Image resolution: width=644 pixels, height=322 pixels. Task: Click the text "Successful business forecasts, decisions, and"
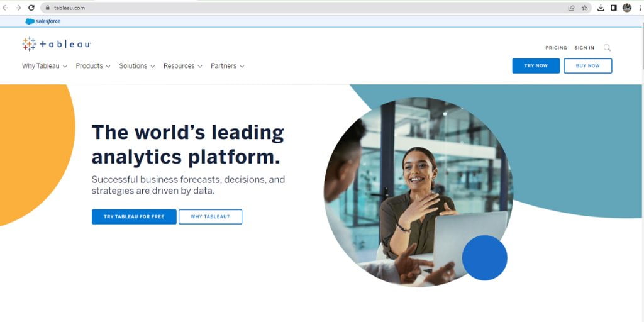click(188, 179)
